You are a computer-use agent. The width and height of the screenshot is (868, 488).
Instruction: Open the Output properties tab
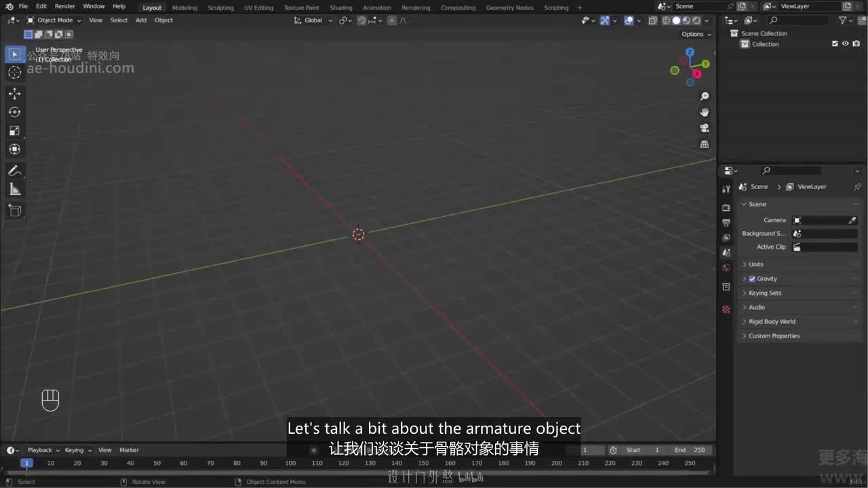[x=726, y=222]
